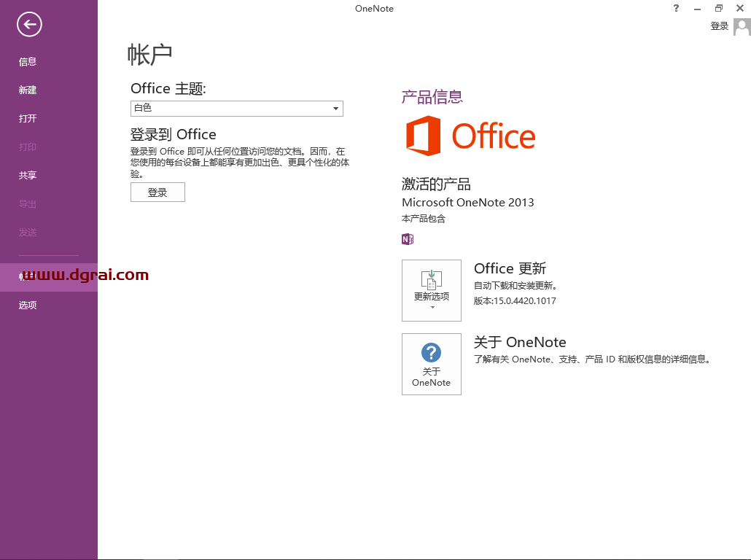Click the Microsoft OneNote 2013 product name
Viewport: 751px width, 560px height.
tap(468, 202)
